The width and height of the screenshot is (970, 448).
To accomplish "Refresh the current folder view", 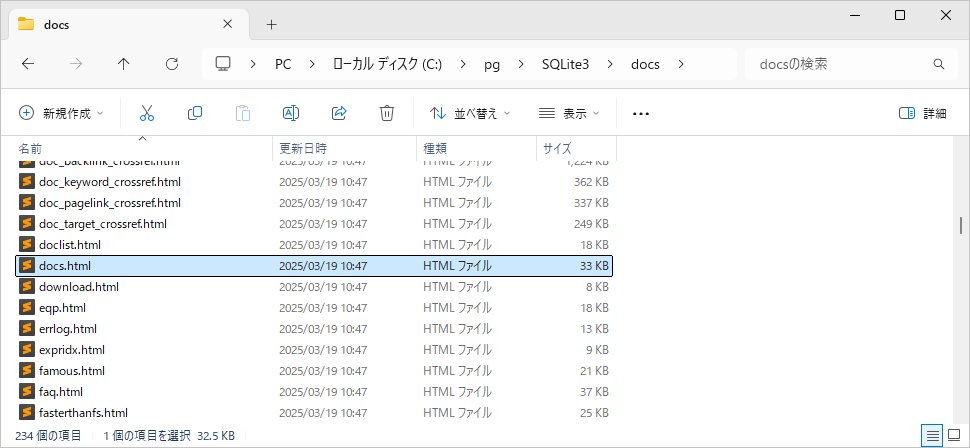I will tap(172, 64).
